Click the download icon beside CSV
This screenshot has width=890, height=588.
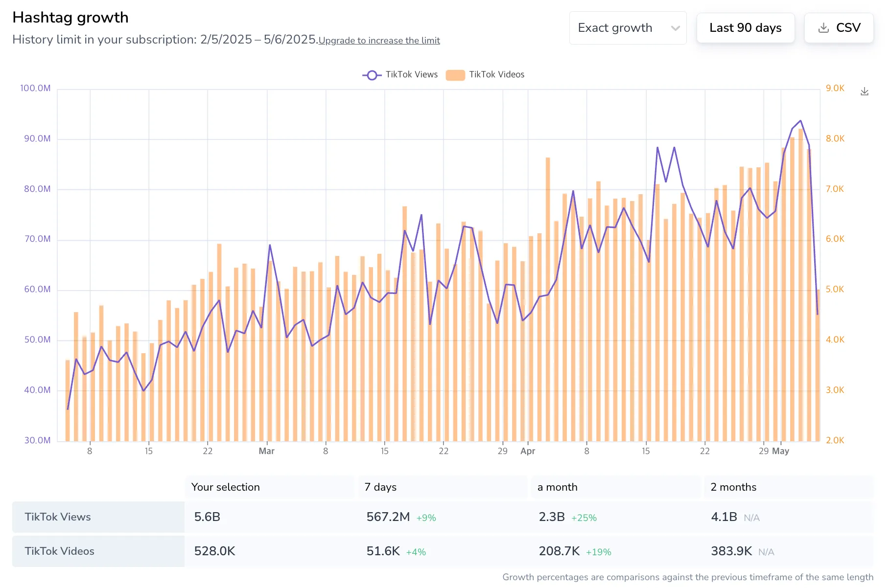pos(823,28)
